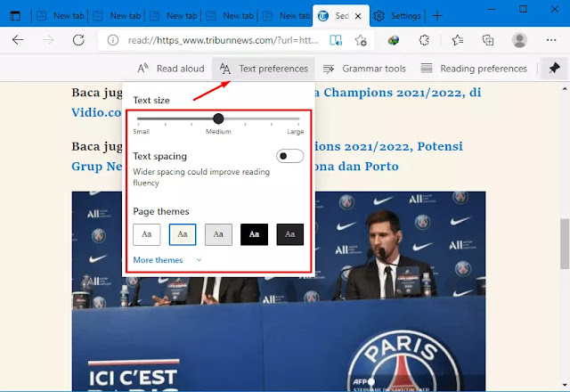Viewport: 570px width, 392px height.
Task: Open the Settings and more ellipsis menu
Action: 551,40
